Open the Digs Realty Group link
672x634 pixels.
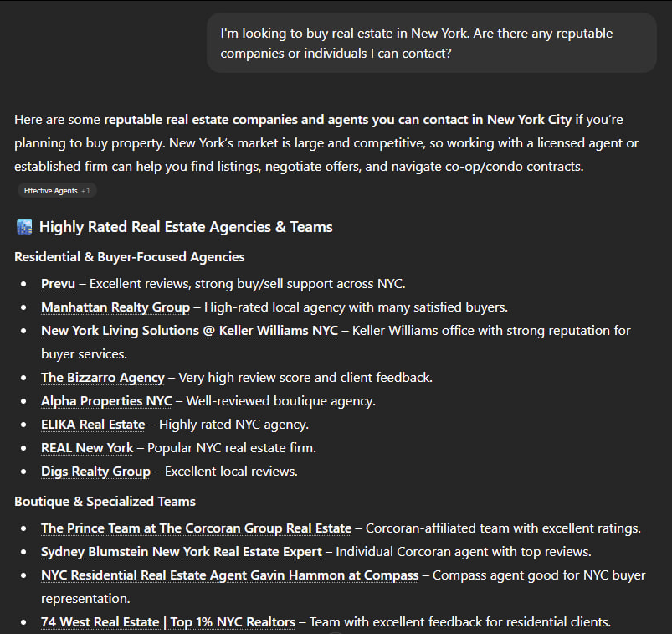click(x=95, y=472)
